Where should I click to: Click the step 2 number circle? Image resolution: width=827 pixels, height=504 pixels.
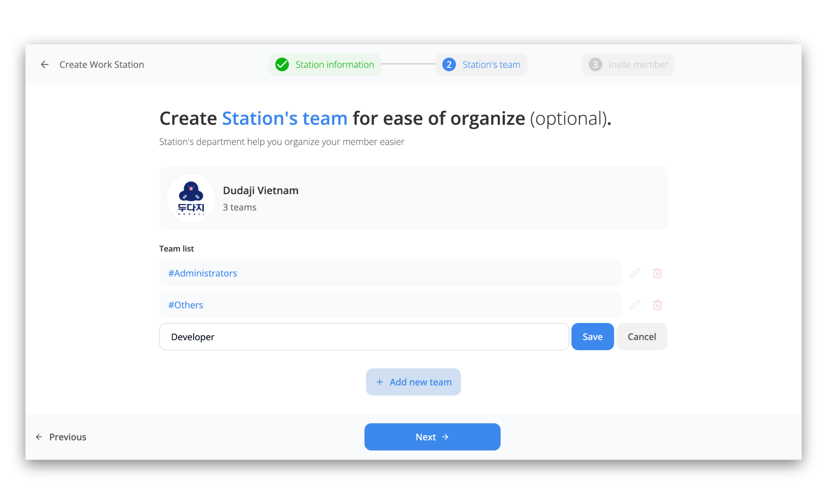(x=449, y=65)
